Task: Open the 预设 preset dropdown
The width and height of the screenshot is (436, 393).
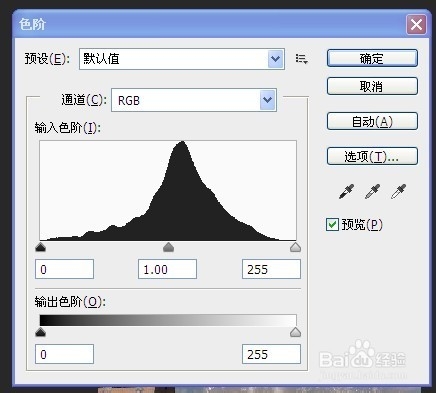Action: click(x=182, y=59)
